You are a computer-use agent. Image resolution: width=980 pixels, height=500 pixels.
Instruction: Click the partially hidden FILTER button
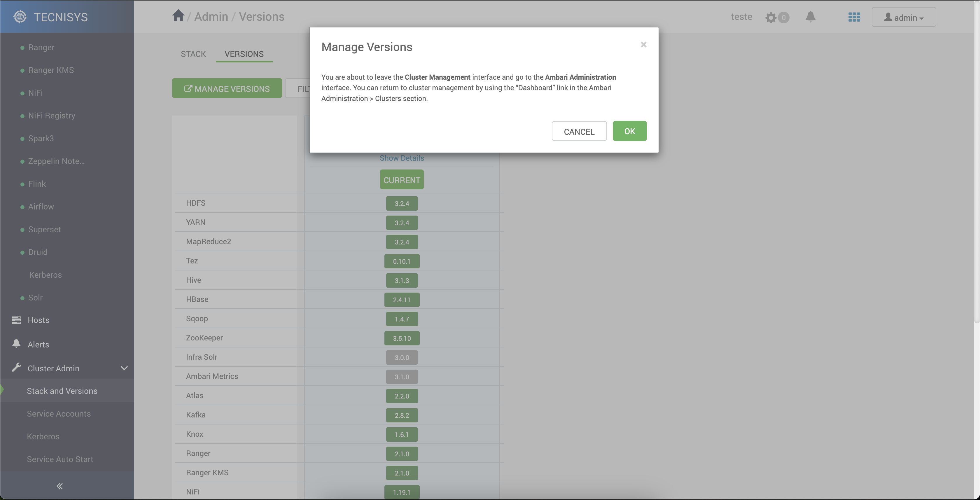[x=297, y=88]
